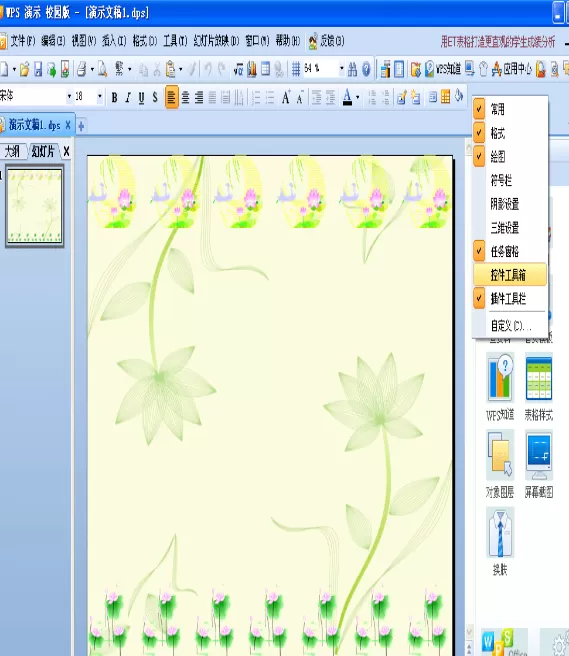Switch to the 大纲 tab

click(12, 151)
